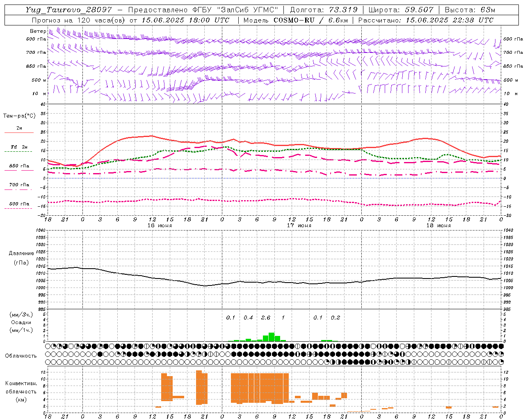This screenshot has width=525, height=420.
Task: Select the Давление pressure panel label
Action: [x=21, y=253]
